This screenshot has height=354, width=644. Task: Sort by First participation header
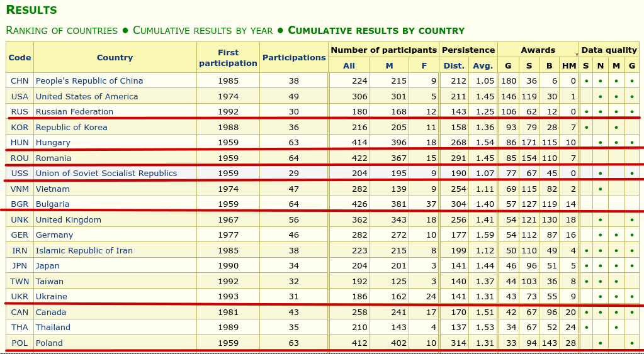[x=228, y=58]
